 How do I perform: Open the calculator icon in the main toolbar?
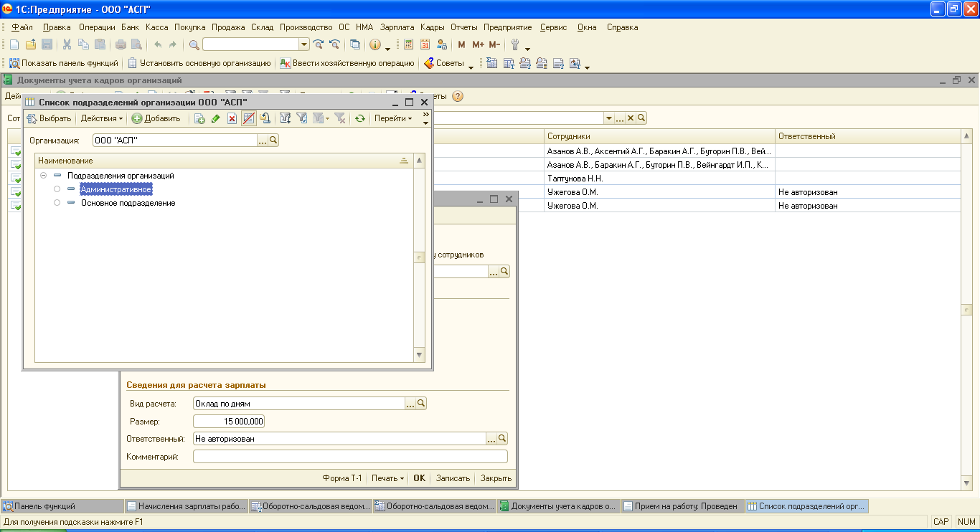408,44
